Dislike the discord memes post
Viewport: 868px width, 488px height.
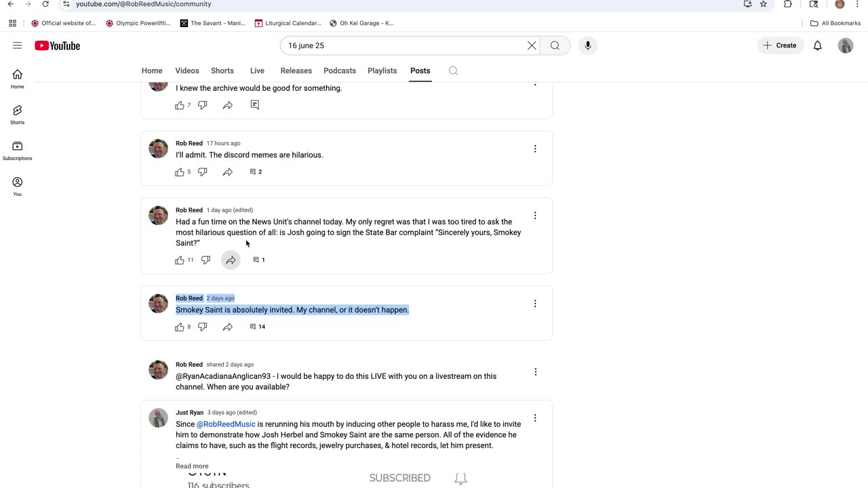click(x=202, y=172)
